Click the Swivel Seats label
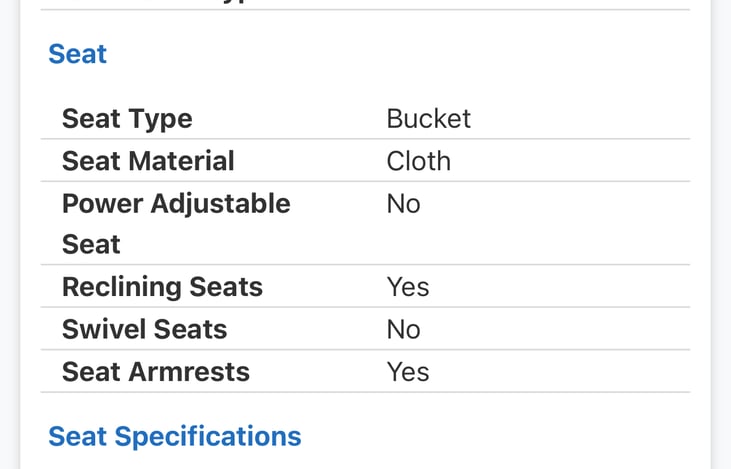731x469 pixels. point(144,330)
